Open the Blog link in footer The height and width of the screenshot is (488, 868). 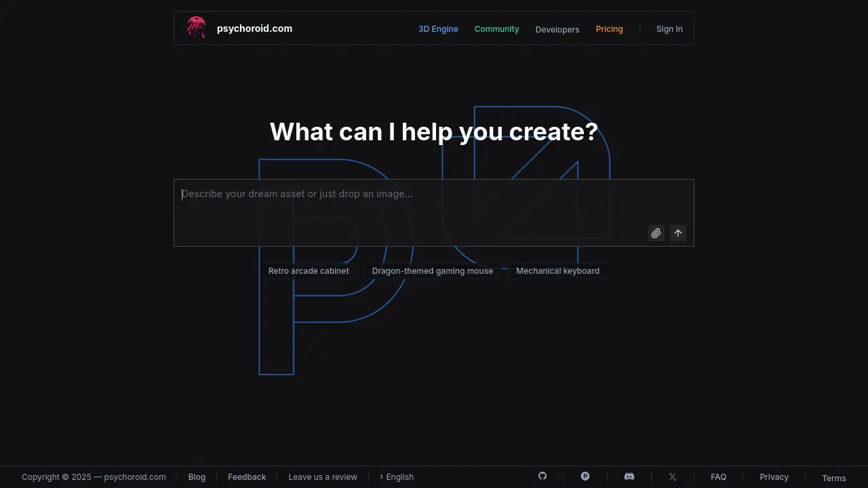(197, 477)
